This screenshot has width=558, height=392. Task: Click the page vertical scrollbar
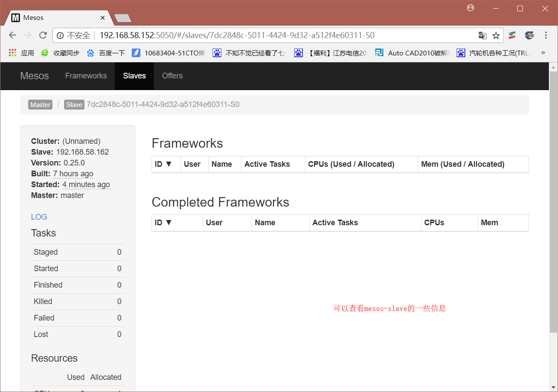point(553,201)
